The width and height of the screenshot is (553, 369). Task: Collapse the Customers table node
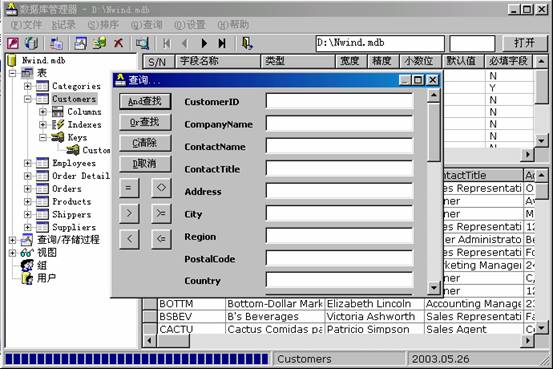point(28,99)
